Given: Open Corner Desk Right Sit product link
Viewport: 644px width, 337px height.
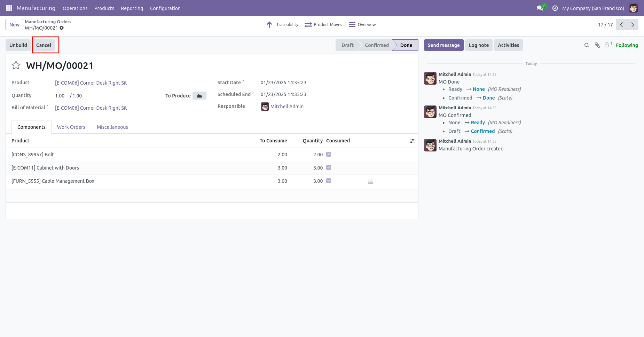Looking at the screenshot, I should 91,83.
